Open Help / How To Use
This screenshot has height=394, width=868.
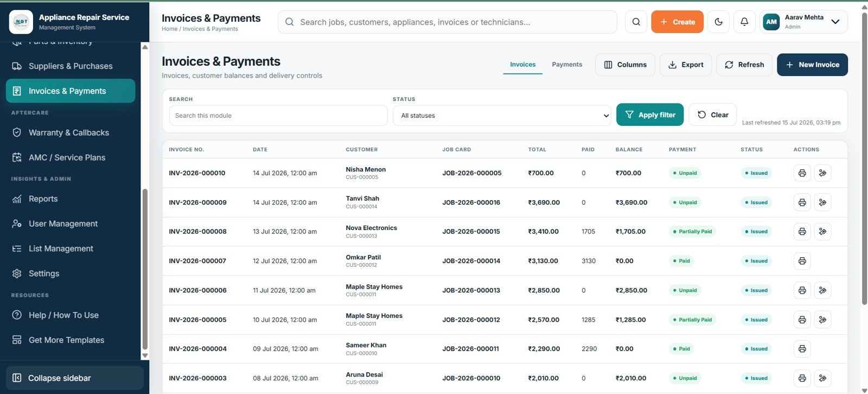pos(71,315)
